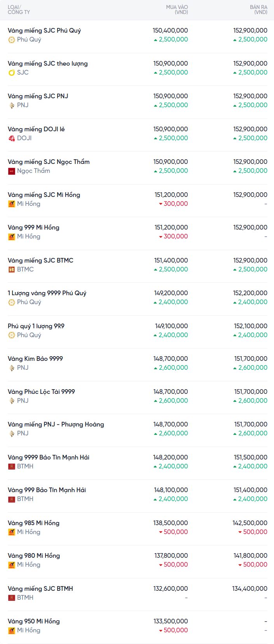Click the BÁN RA (VND) column header

(x=258, y=10)
